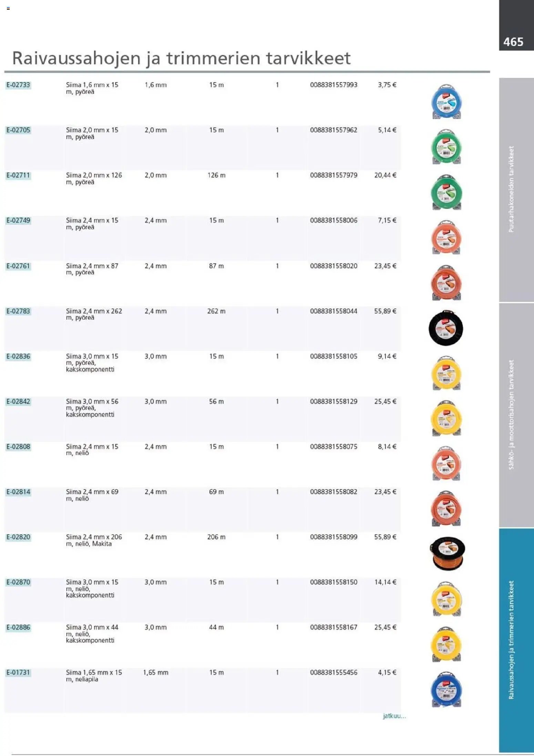The image size is (534, 756).
Task: Open the E-02783 product link
Action: 18,311
